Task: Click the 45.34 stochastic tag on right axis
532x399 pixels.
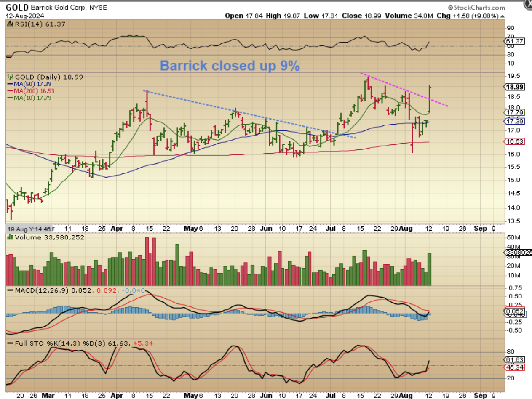Action: (515, 367)
